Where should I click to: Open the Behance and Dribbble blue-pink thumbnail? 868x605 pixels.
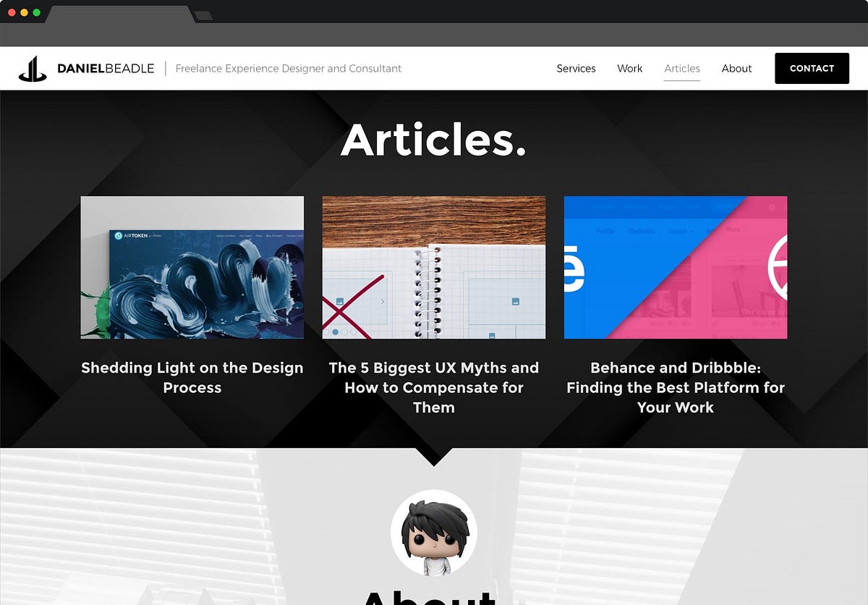676,267
